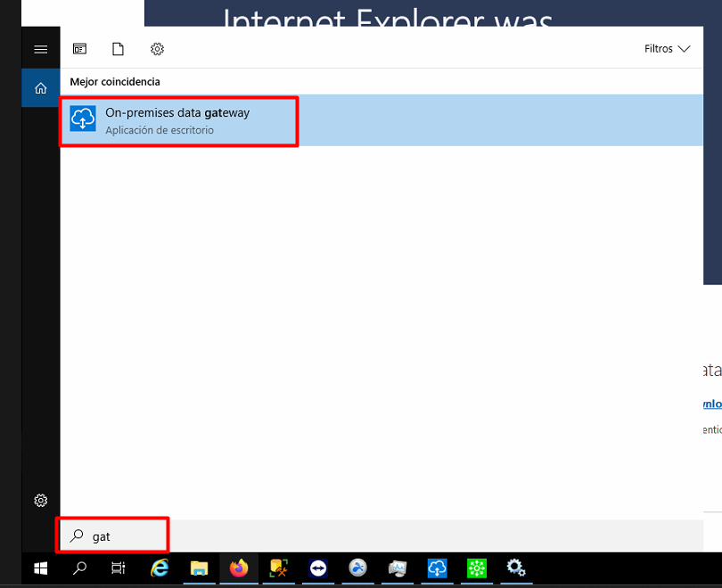
Task: Click the On-premises data gateway cloud icon
Action: pos(83,118)
